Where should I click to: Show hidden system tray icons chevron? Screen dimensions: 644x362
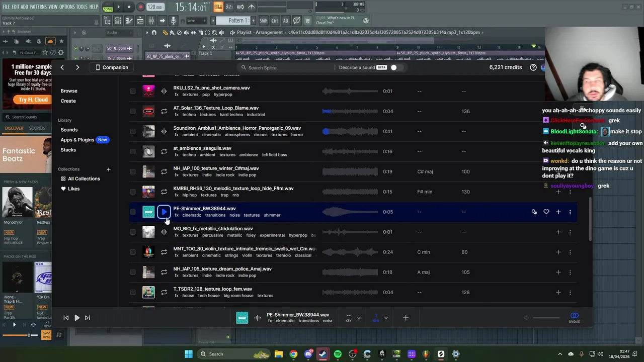pos(560,354)
